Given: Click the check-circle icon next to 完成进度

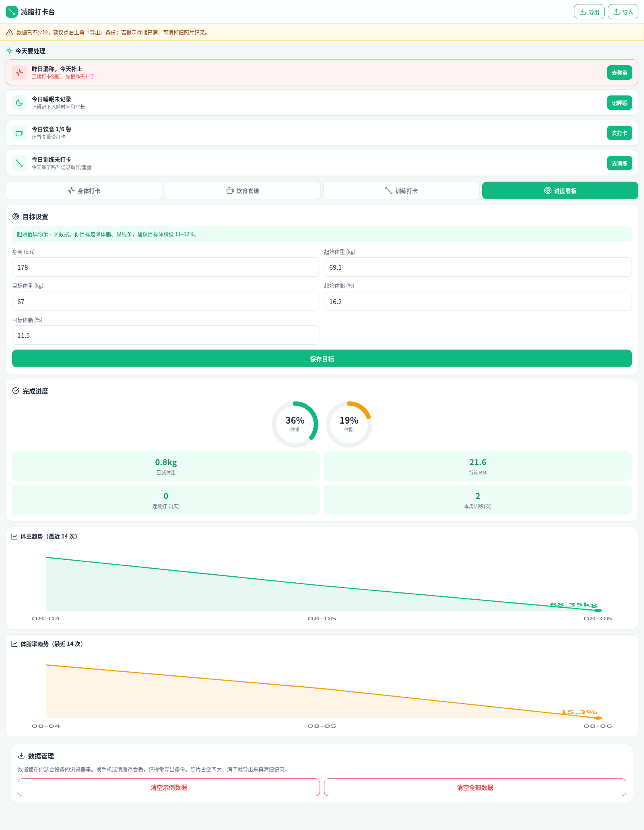Looking at the screenshot, I should pyautogui.click(x=16, y=391).
